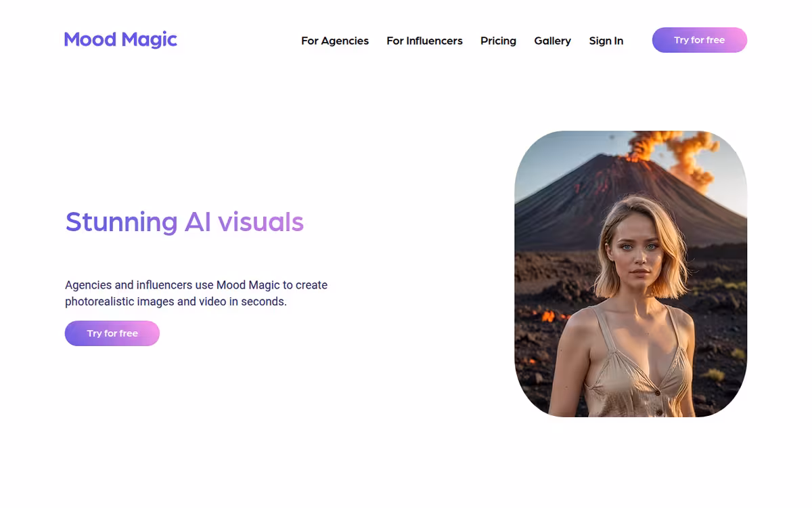Go to For Influencers
This screenshot has width=812, height=508.
click(x=424, y=41)
